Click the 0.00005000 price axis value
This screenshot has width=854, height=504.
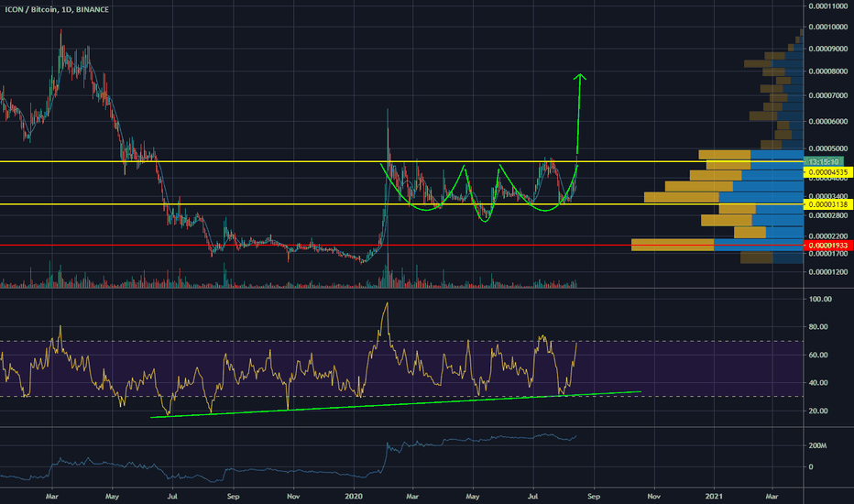point(827,148)
